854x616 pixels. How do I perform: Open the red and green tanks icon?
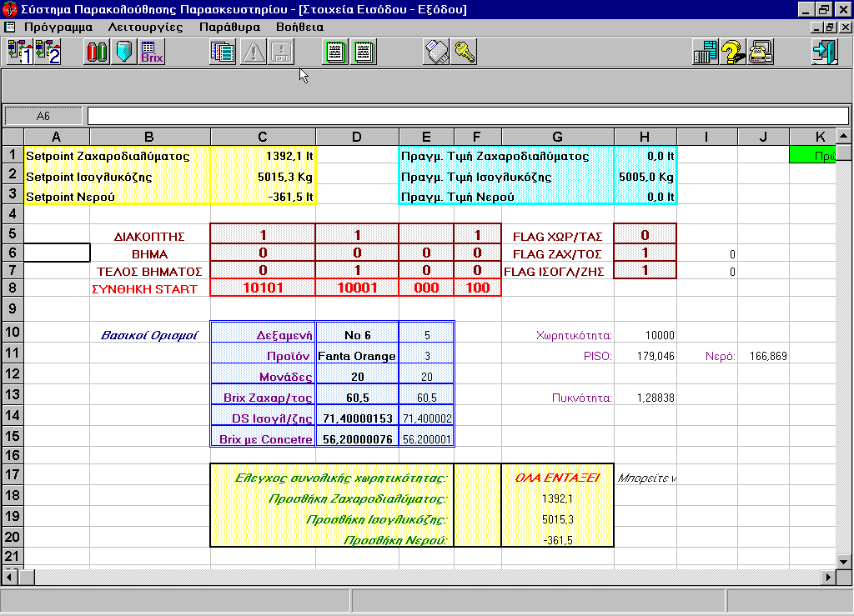pyautogui.click(x=97, y=53)
